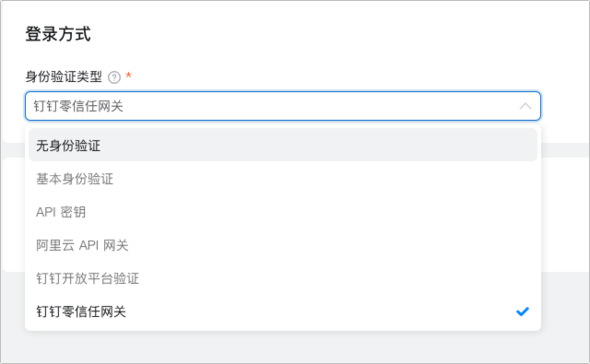Select the 无身份验证 option
This screenshot has width=590, height=364.
[283, 146]
